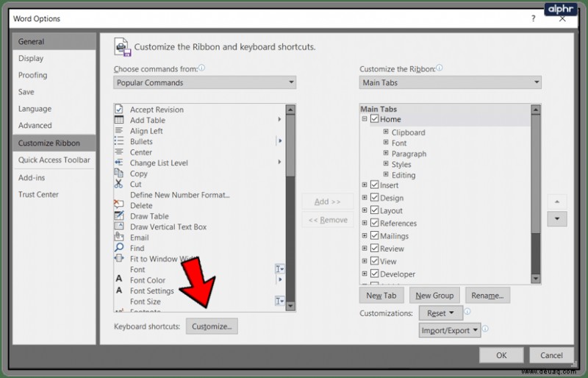This screenshot has width=588, height=378.
Task: Toggle the Developer tab checkbox
Action: tap(374, 274)
